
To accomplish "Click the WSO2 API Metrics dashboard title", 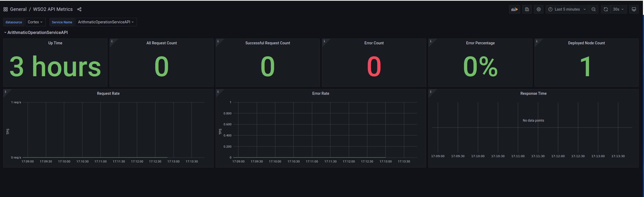I will coord(53,9).
